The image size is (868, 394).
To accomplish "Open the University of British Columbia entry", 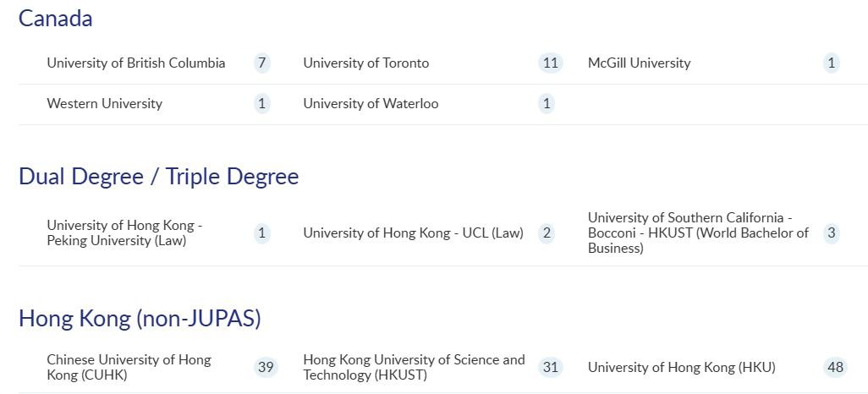I will 136,63.
